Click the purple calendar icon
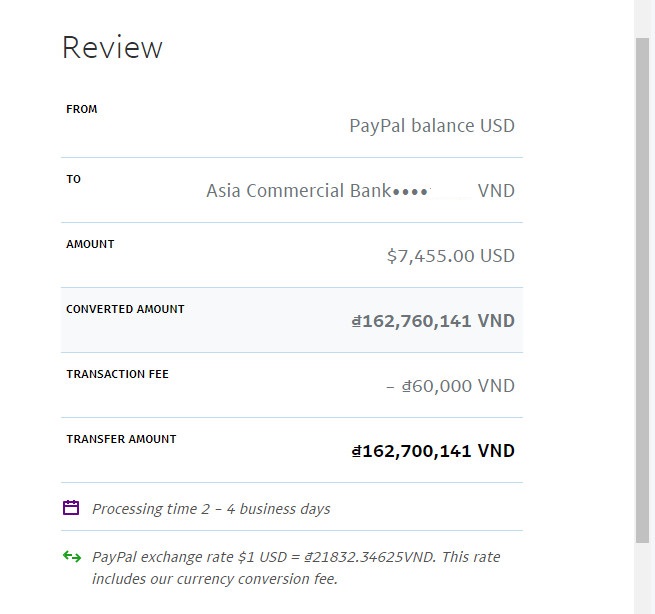 pyautogui.click(x=71, y=508)
